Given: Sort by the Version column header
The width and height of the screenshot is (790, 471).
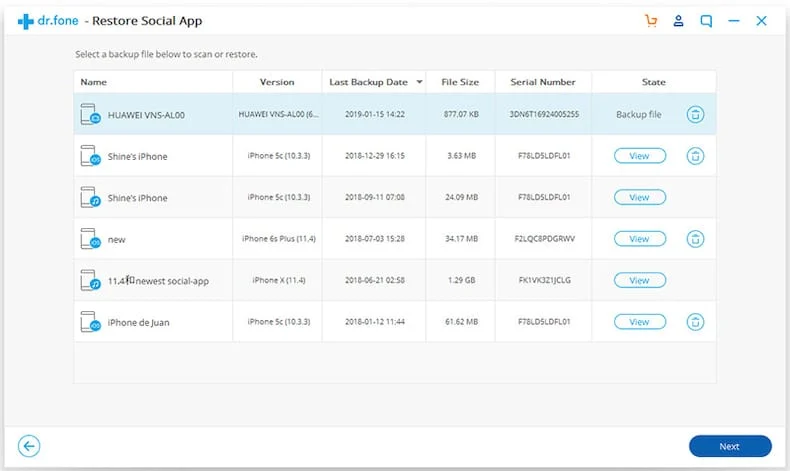Looking at the screenshot, I should pos(277,82).
